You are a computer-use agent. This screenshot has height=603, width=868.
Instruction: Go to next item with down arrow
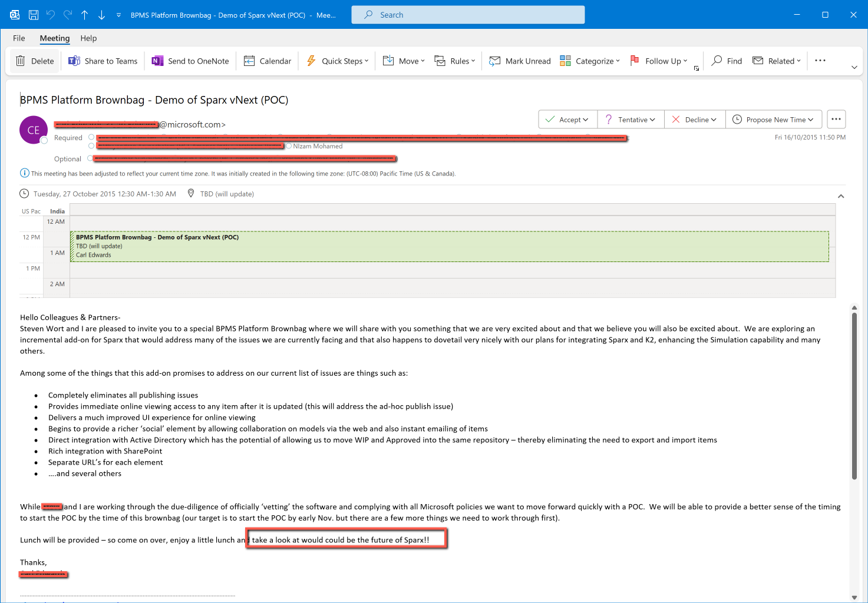pyautogui.click(x=101, y=15)
